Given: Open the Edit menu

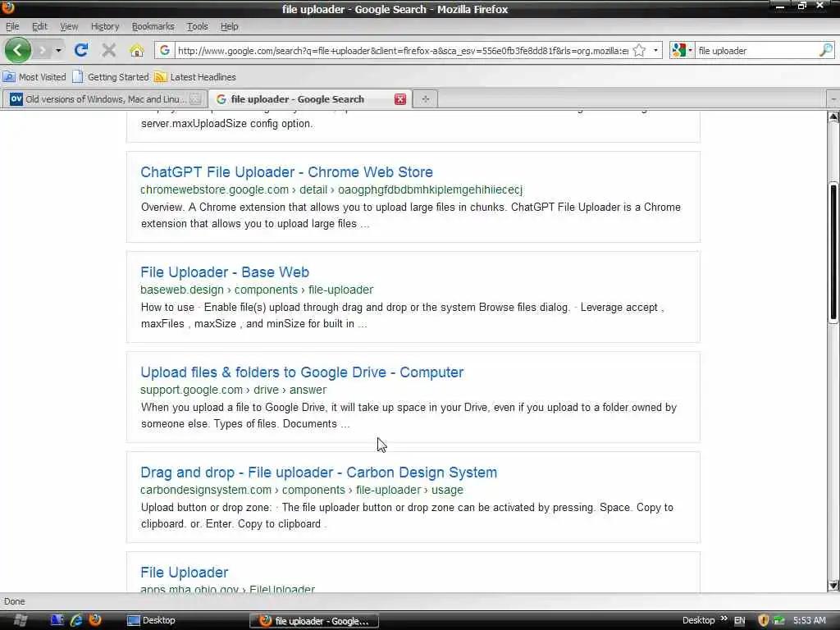Looking at the screenshot, I should coord(39,26).
